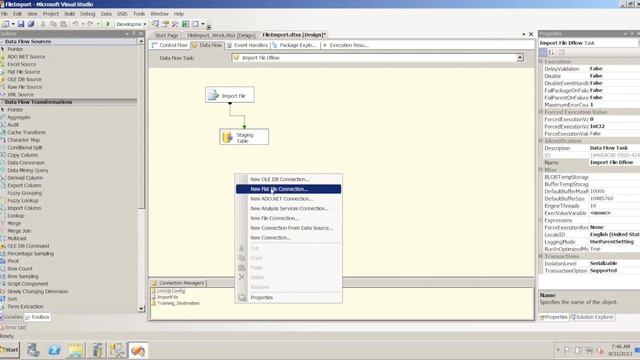Click the Save toolbar icon
640x360 pixels.
coord(21,24)
